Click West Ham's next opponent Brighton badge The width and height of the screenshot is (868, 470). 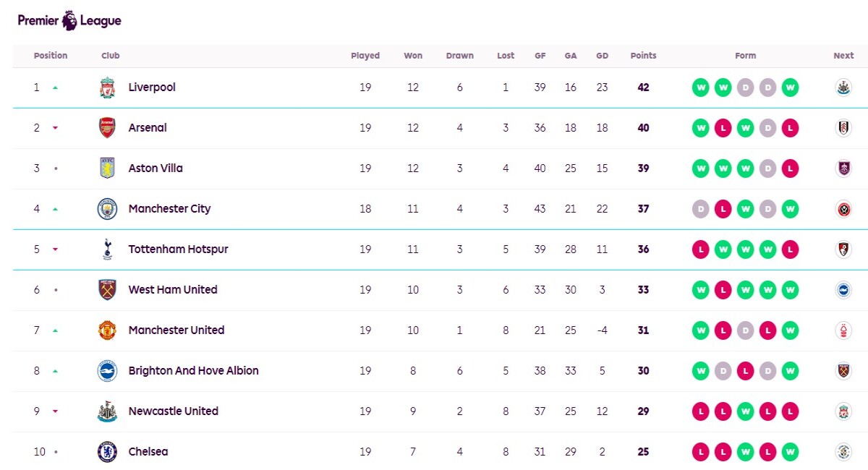click(843, 290)
